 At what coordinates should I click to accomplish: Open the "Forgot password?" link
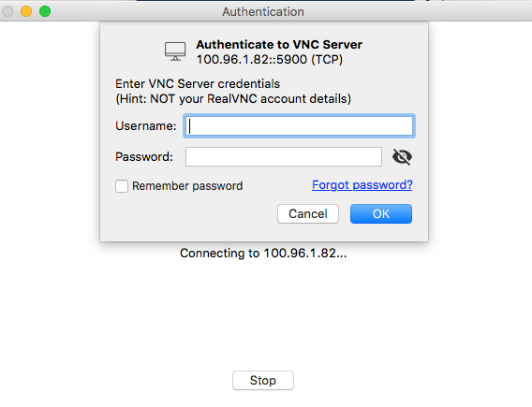click(362, 185)
